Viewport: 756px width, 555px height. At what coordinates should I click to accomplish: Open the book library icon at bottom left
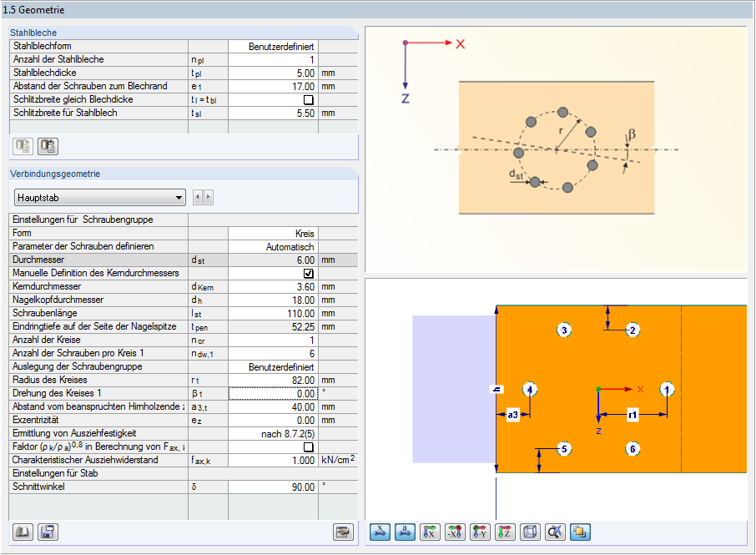coord(23,532)
